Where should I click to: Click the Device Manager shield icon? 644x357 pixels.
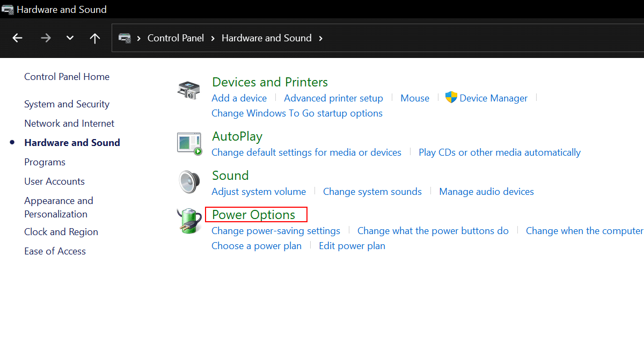(x=451, y=98)
